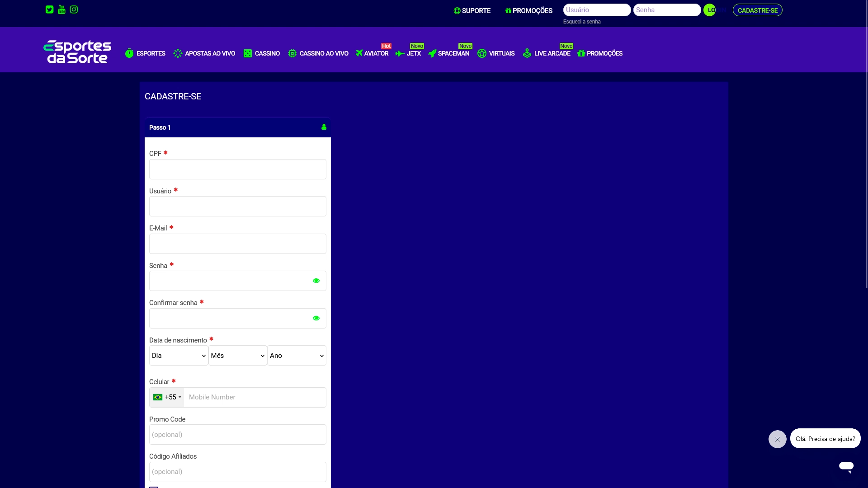Click the Suporte link
Screen dimensions: 868x488
[x=472, y=11]
